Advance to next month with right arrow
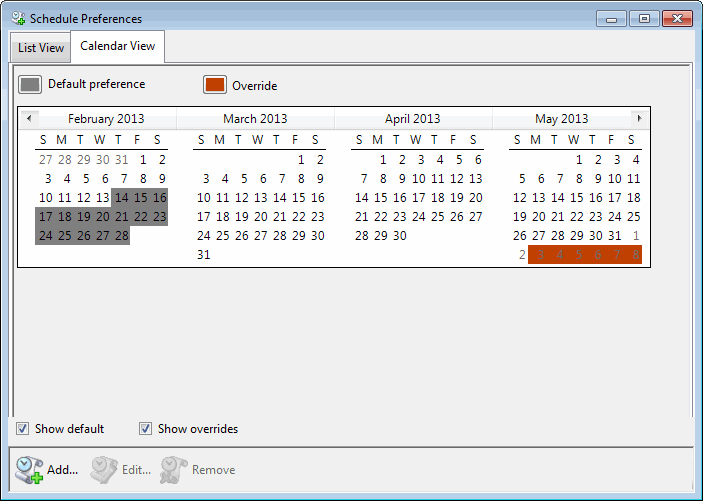 638,118
